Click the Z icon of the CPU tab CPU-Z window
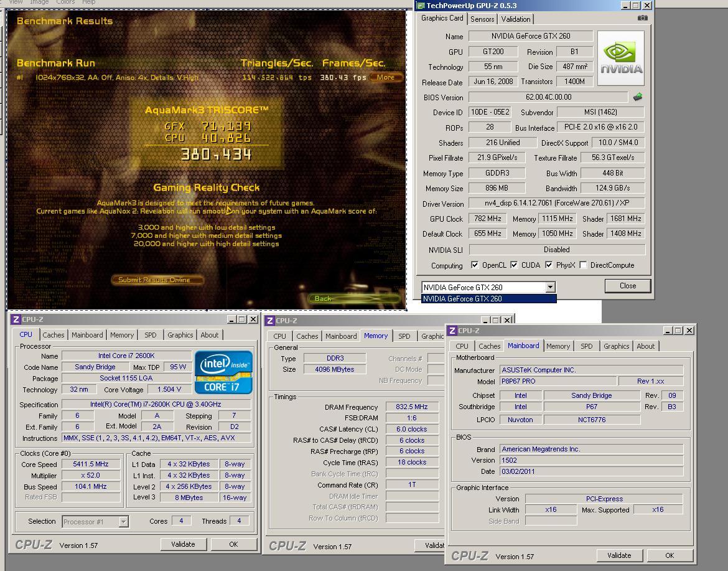Image resolution: width=728 pixels, height=571 pixels. [x=16, y=319]
